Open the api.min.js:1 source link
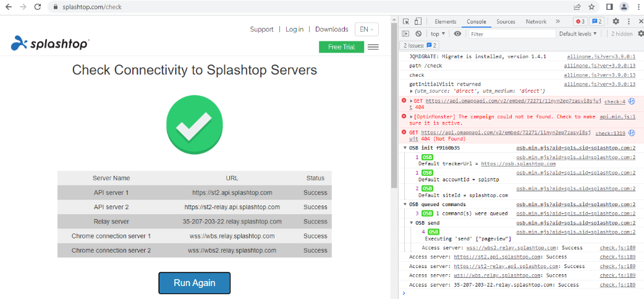The width and height of the screenshot is (644, 299). coord(617,117)
